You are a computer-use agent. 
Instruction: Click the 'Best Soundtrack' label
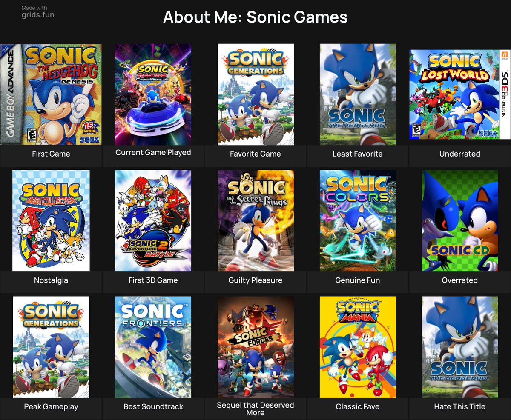coord(153,407)
